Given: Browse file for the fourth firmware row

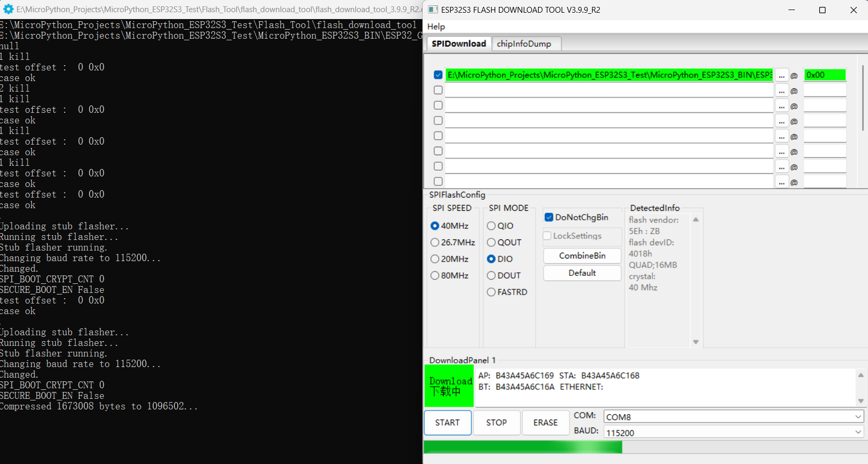Looking at the screenshot, I should click(x=782, y=121).
